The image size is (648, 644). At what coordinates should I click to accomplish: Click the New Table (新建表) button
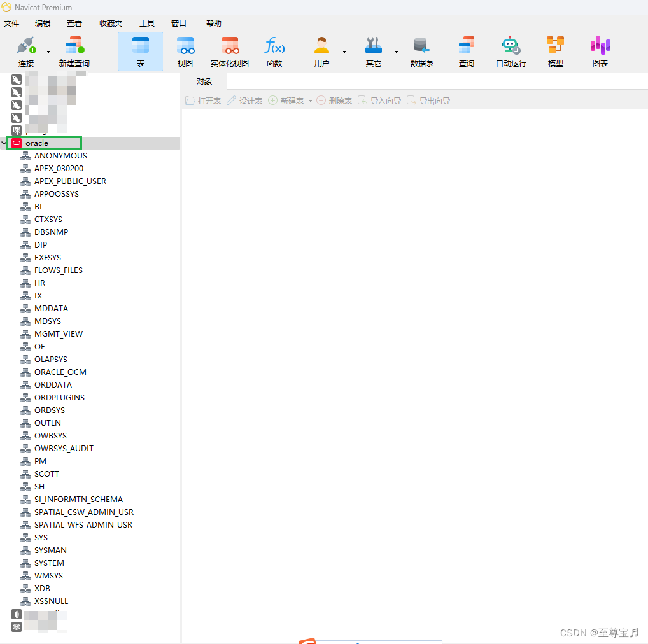(x=286, y=101)
